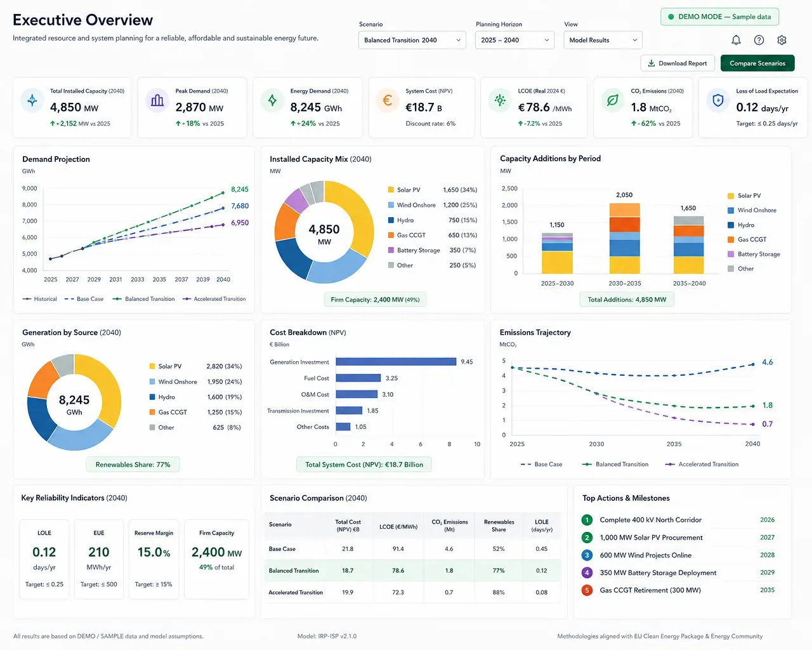Click the LCOE card icon
The width and height of the screenshot is (812, 650).
tap(500, 100)
